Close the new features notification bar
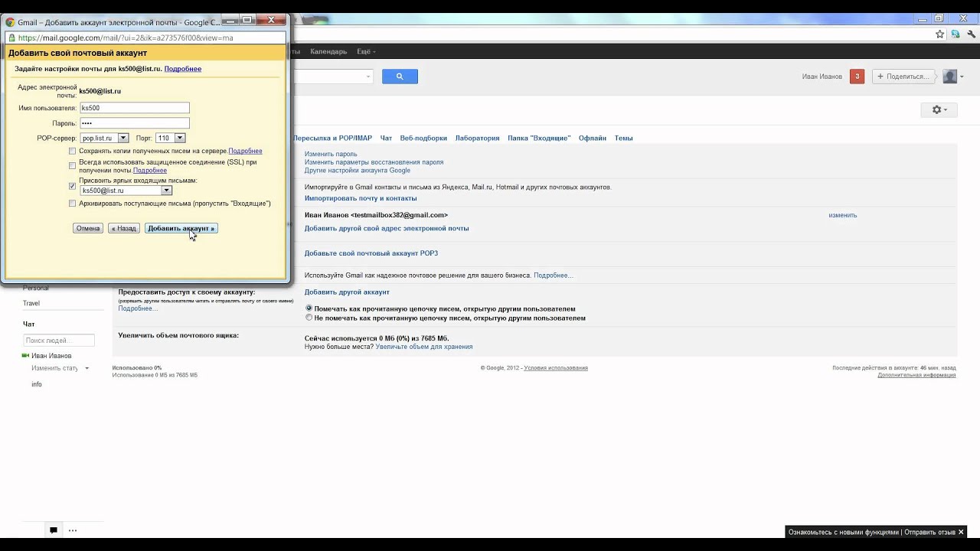 click(x=961, y=532)
